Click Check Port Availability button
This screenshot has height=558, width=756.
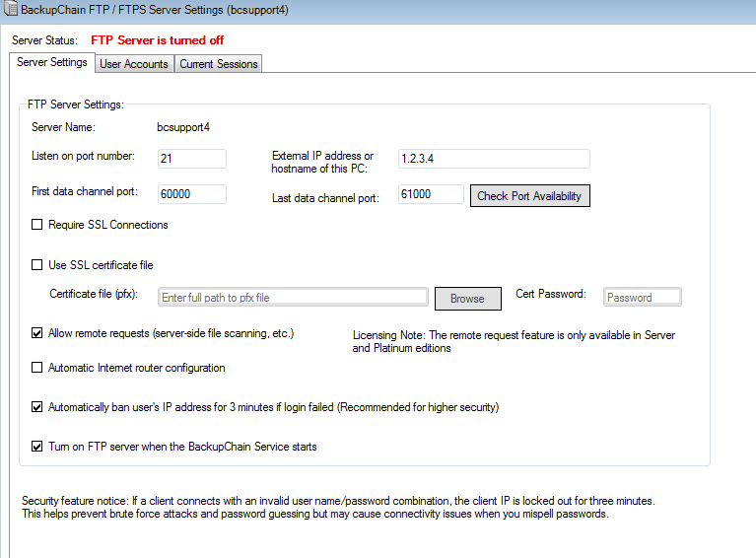(x=530, y=196)
